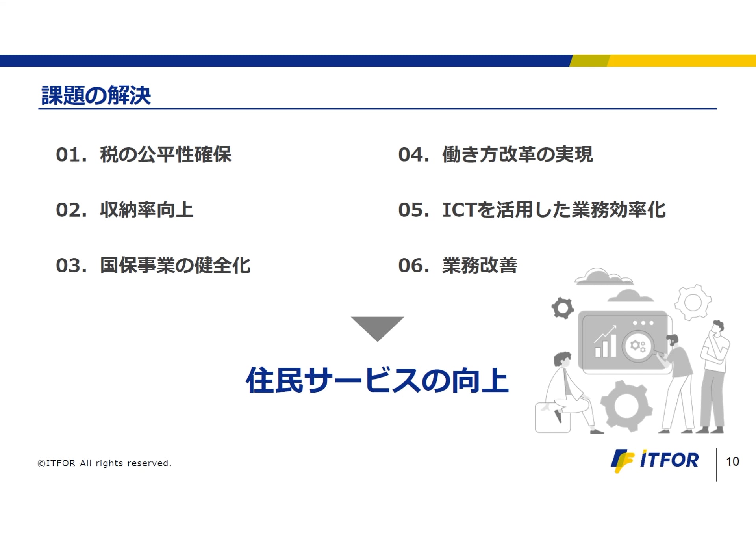Click the upper cloud illustration
This screenshot has height=534, width=756.
[602, 277]
